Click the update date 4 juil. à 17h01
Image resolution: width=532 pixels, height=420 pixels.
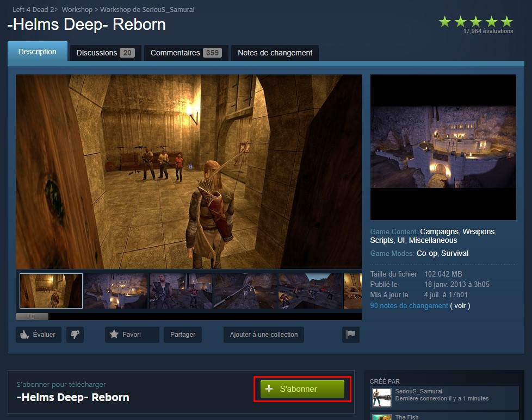[446, 295]
